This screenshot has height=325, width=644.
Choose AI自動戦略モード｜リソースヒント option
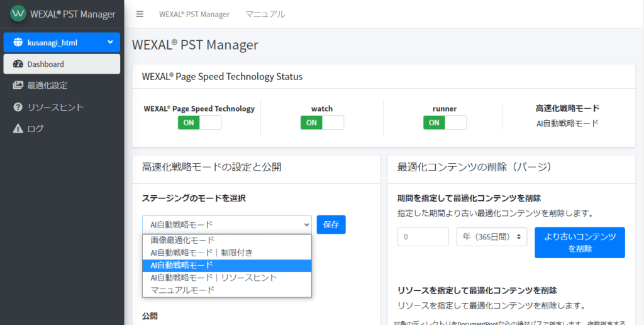pyautogui.click(x=226, y=278)
